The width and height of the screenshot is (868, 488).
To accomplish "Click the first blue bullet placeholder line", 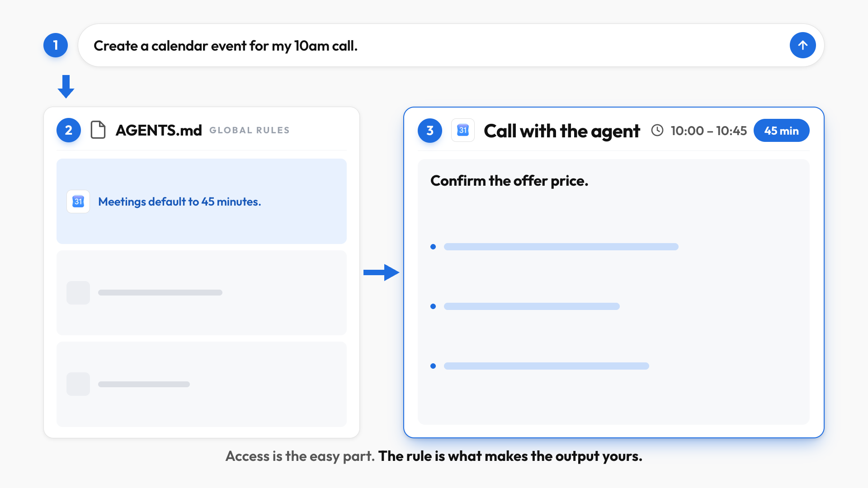I will (561, 247).
